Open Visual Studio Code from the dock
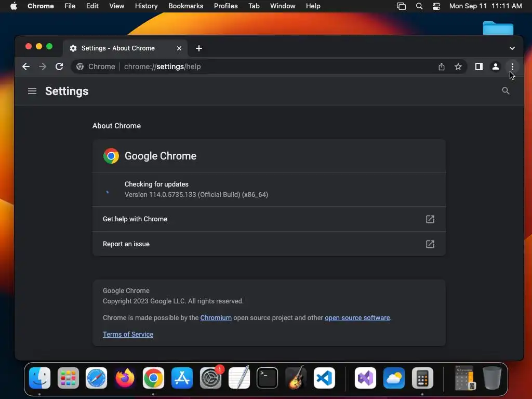 point(324,378)
